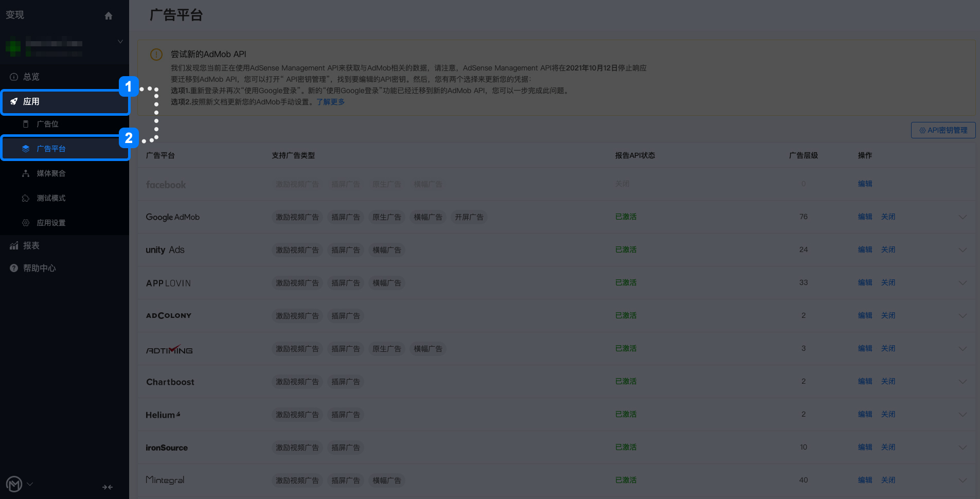Expand the AppLovin row

[x=963, y=283]
